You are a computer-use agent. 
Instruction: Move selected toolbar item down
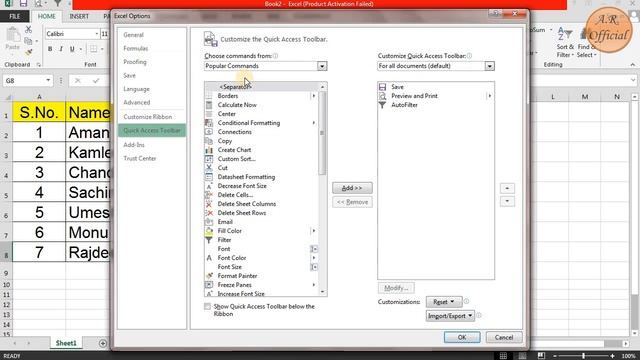[x=507, y=201]
